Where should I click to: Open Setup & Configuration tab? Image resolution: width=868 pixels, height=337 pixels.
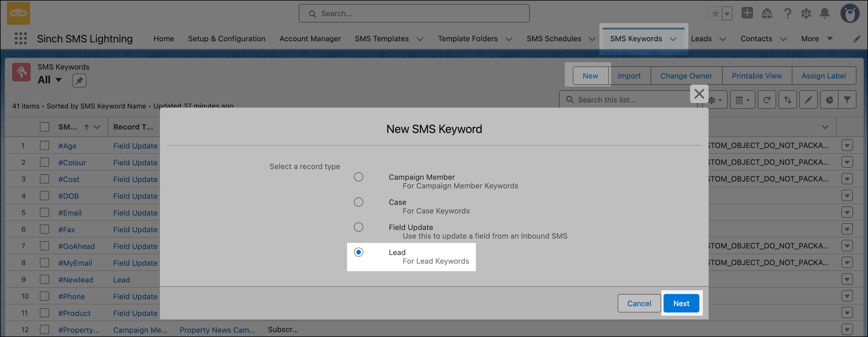coord(227,39)
